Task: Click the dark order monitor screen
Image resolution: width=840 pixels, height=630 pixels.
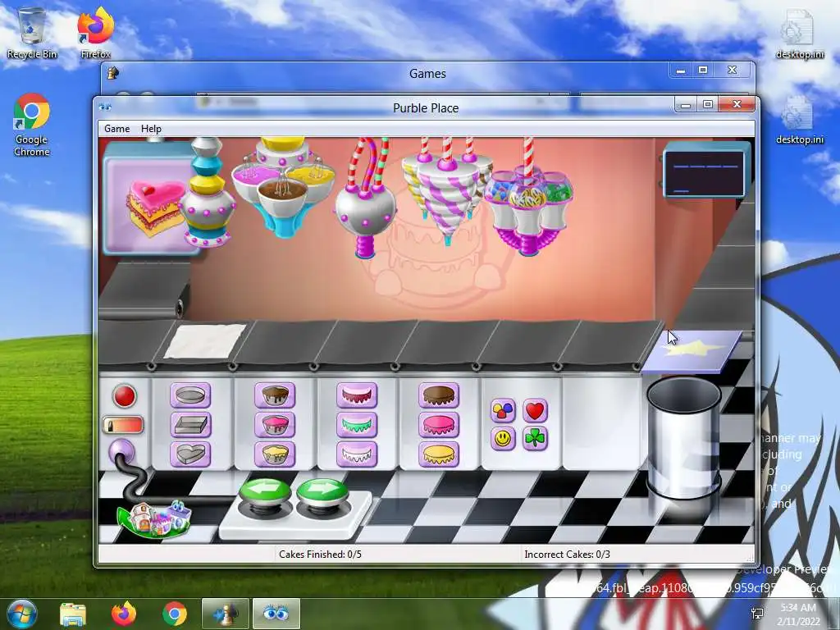Action: [705, 175]
